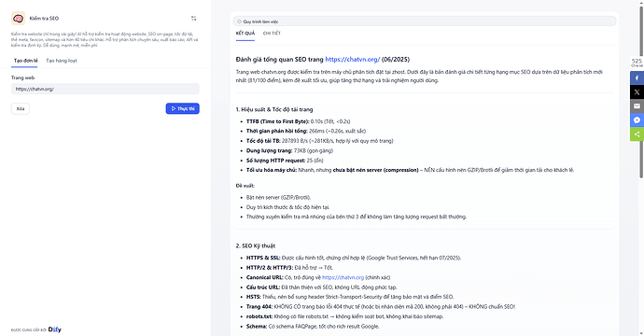644x336 pixels.
Task: Select the "Tạo đơn lẻ" tab
Action: pyautogui.click(x=26, y=61)
